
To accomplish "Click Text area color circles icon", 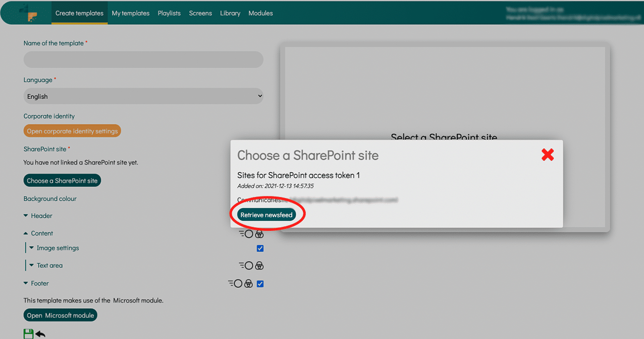I will click(x=259, y=266).
